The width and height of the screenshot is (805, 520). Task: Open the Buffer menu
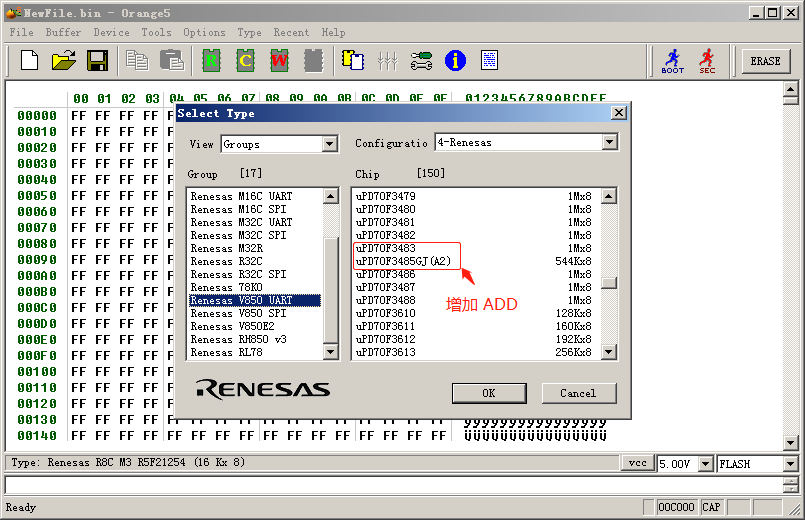pos(64,32)
